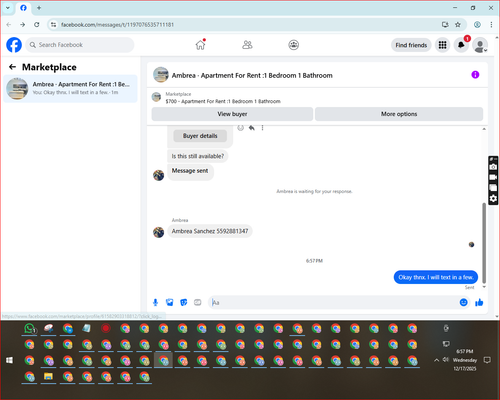
Task: Click the chat scroll-up arrow
Action: coord(484,129)
